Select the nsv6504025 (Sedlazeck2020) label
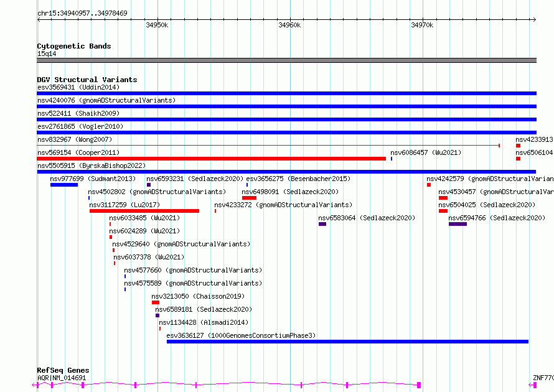This screenshot has width=554, height=392. click(x=487, y=205)
